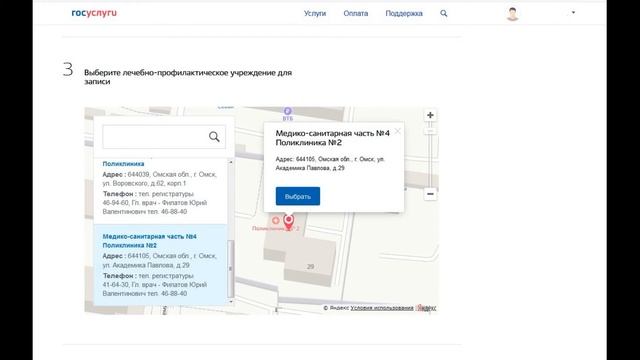
Task: Open the Госуслуги home logo
Action: click(94, 13)
